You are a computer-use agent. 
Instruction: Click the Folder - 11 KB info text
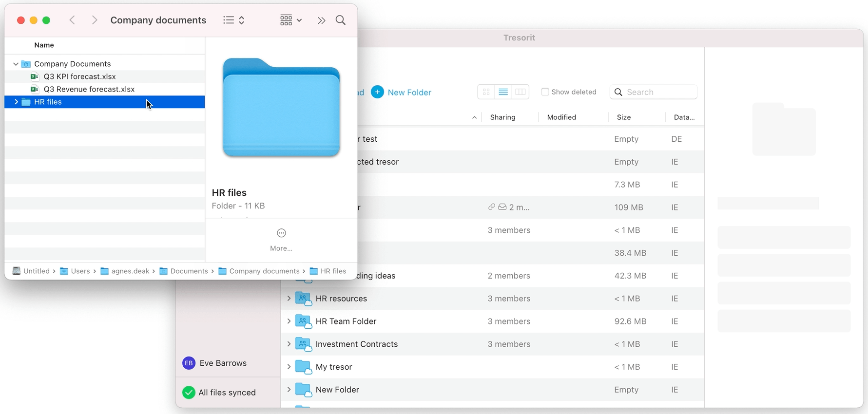coord(238,206)
